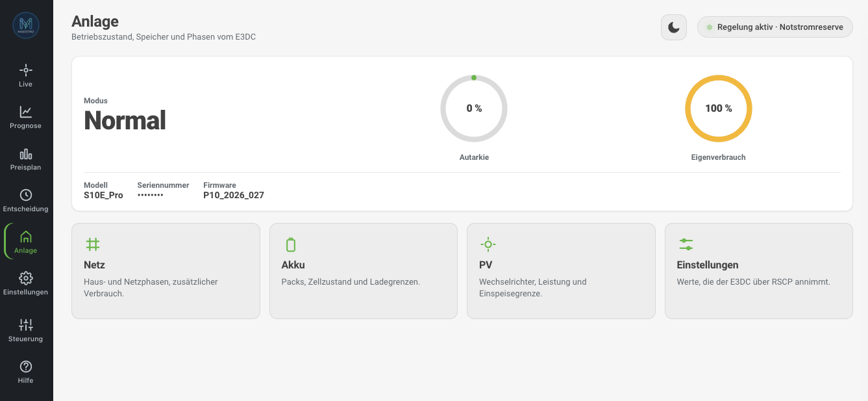Click the 'Seriennummer' field label

coord(163,185)
